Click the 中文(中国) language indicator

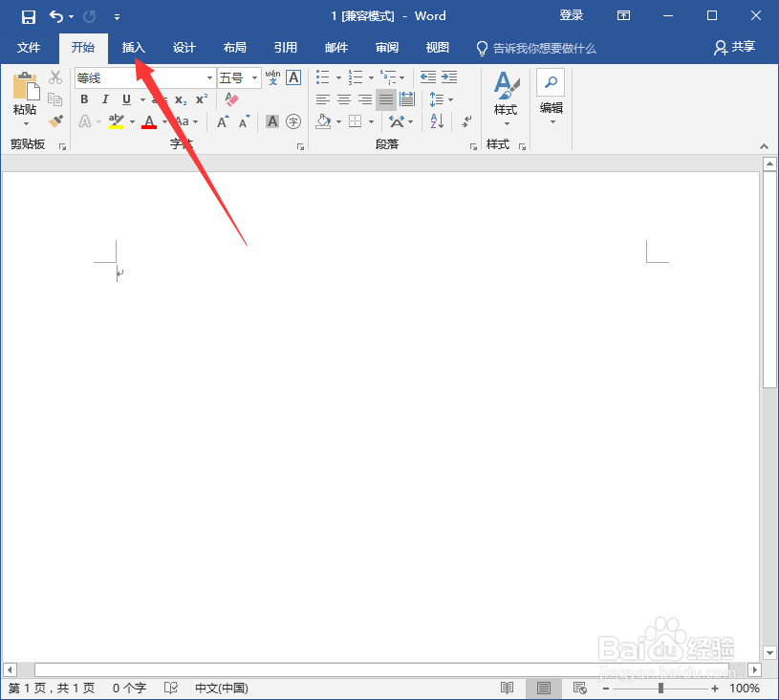click(222, 689)
